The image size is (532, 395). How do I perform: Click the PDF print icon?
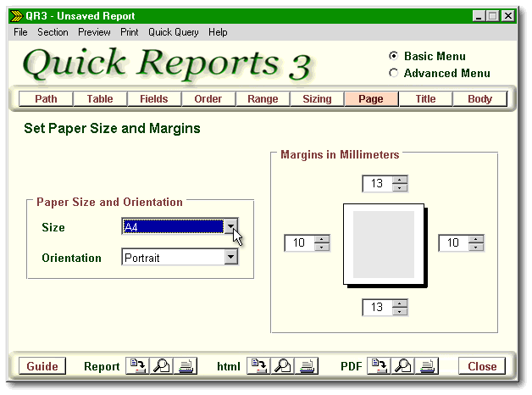point(427,366)
